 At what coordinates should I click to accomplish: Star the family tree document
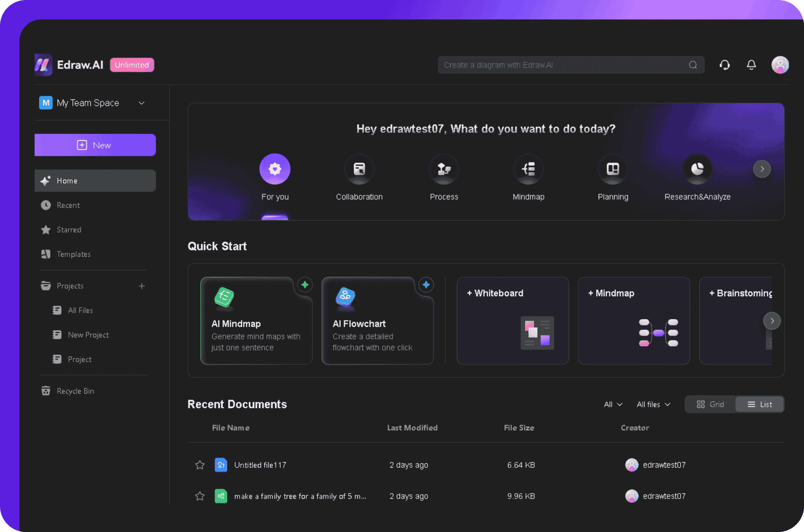pyautogui.click(x=200, y=496)
